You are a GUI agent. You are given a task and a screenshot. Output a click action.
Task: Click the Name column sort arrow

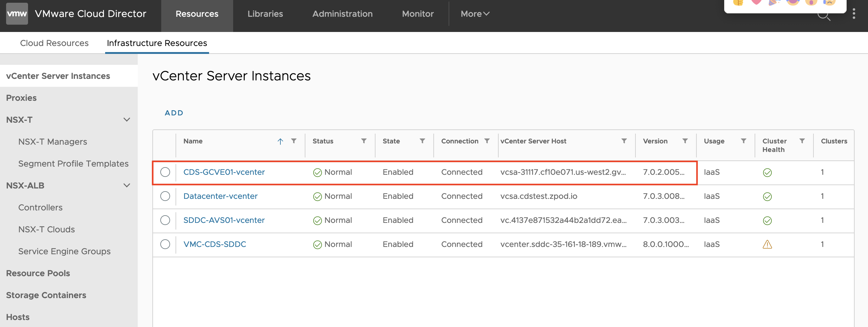pos(280,142)
